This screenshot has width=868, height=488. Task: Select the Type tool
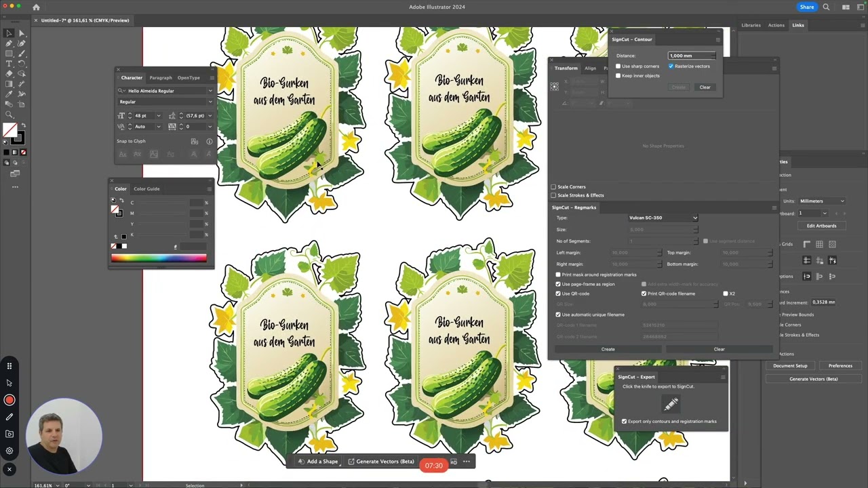[9, 64]
